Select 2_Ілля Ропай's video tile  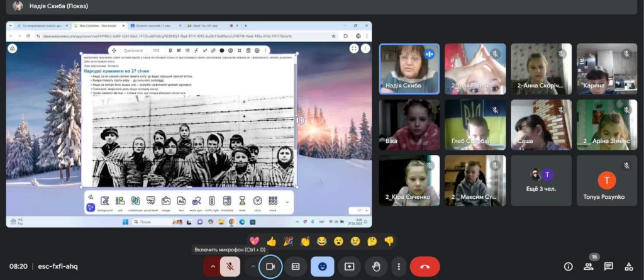475,69
